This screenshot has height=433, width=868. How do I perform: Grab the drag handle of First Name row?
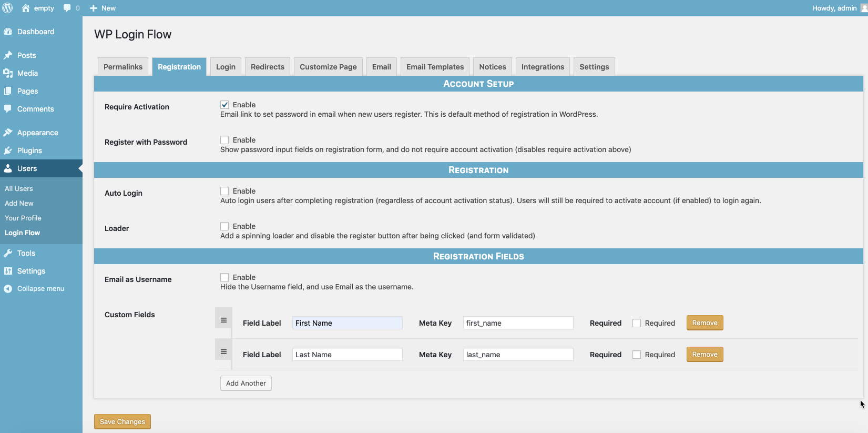tap(223, 320)
